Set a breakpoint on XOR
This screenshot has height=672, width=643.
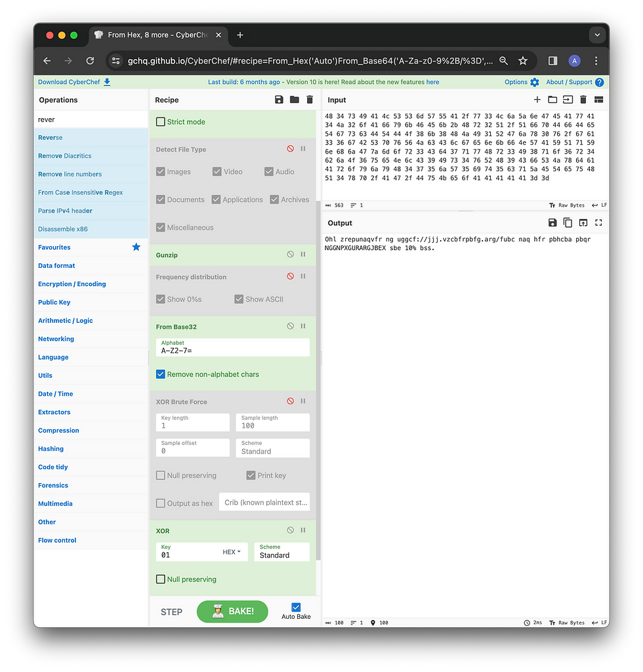[x=303, y=530]
